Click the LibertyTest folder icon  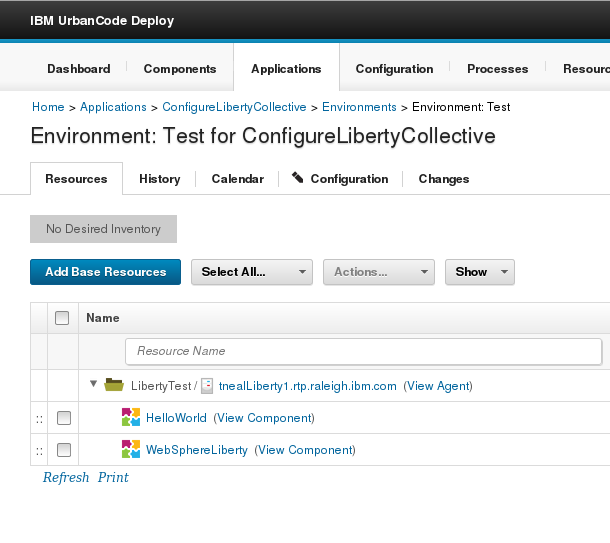[x=114, y=385]
